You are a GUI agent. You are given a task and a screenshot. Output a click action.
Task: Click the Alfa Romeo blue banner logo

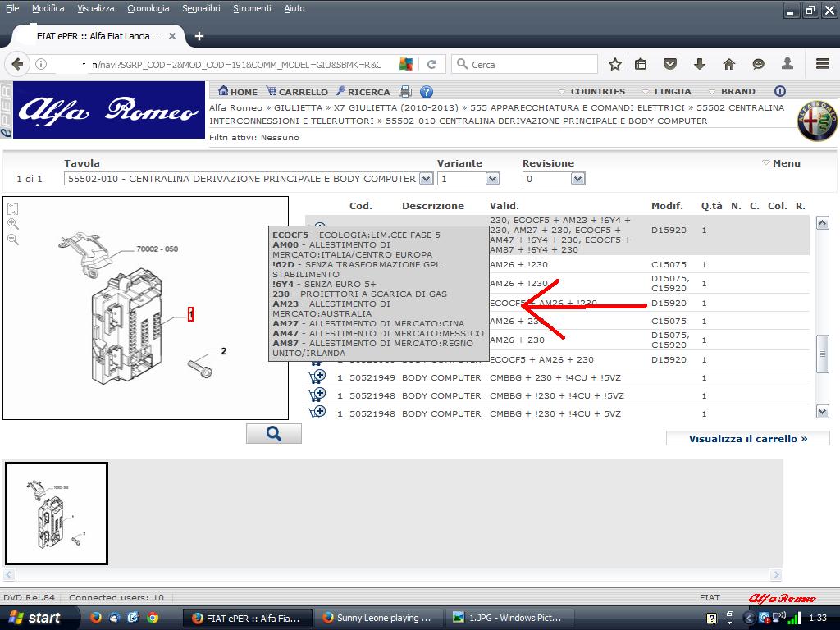pos(109,110)
